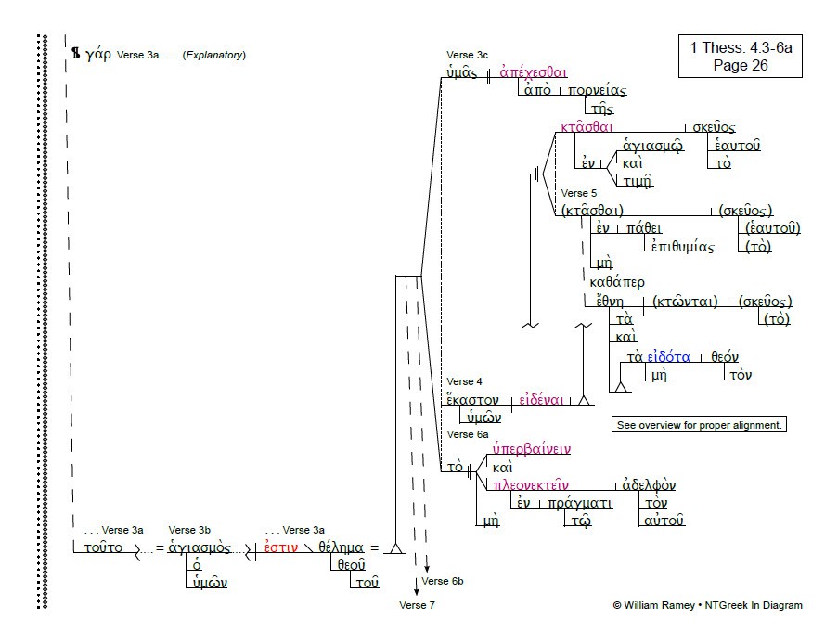The width and height of the screenshot is (838, 644).
Task: Select the word ἕκαστον
Action: pos(472,400)
